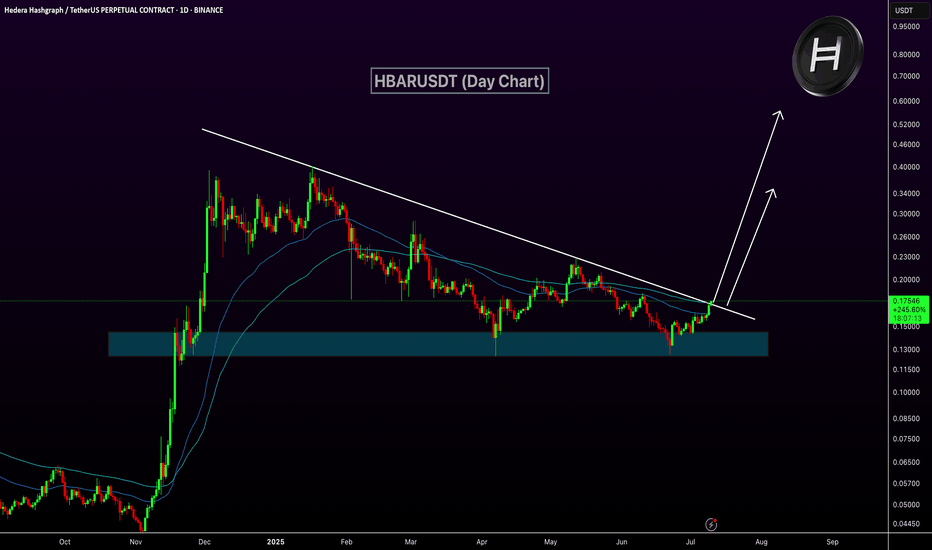The image size is (932, 550).
Task: Click the 0.34000 price axis label
Action: point(905,194)
